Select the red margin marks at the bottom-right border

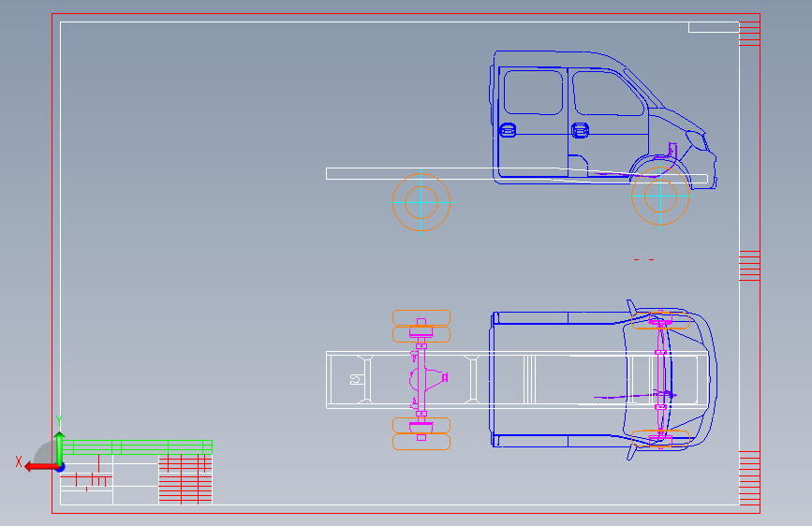pos(749,478)
